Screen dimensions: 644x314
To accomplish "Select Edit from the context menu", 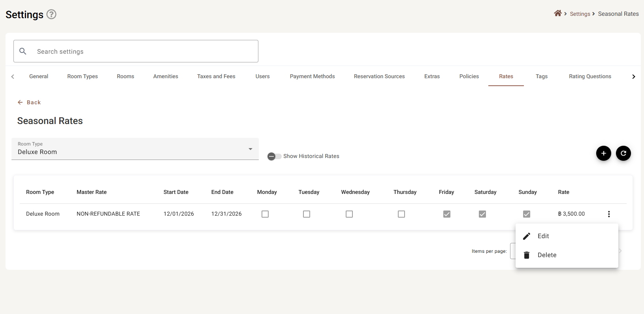I will point(567,236).
